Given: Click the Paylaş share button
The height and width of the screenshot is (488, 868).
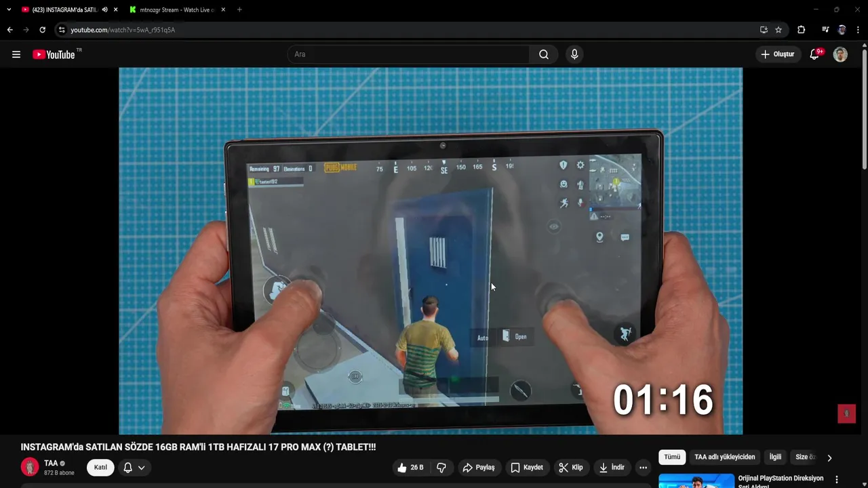Looking at the screenshot, I should point(479,468).
